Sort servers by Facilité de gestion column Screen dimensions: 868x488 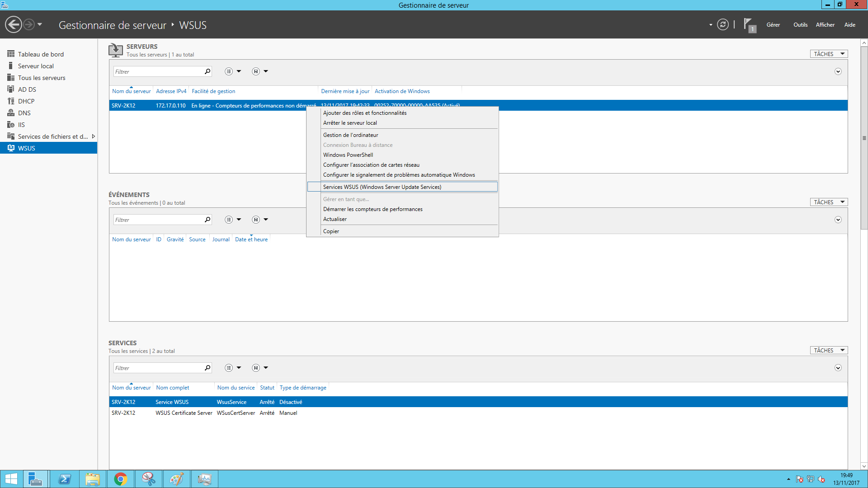[x=213, y=91]
